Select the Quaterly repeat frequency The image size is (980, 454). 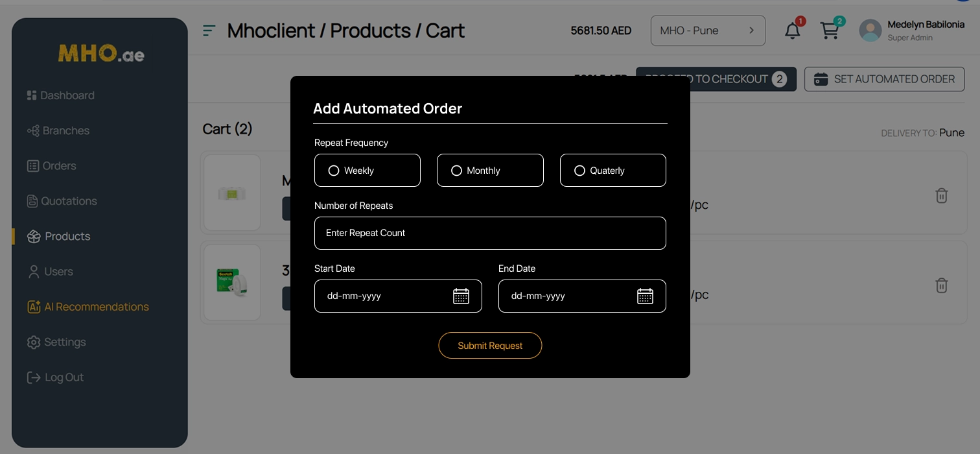pos(579,170)
